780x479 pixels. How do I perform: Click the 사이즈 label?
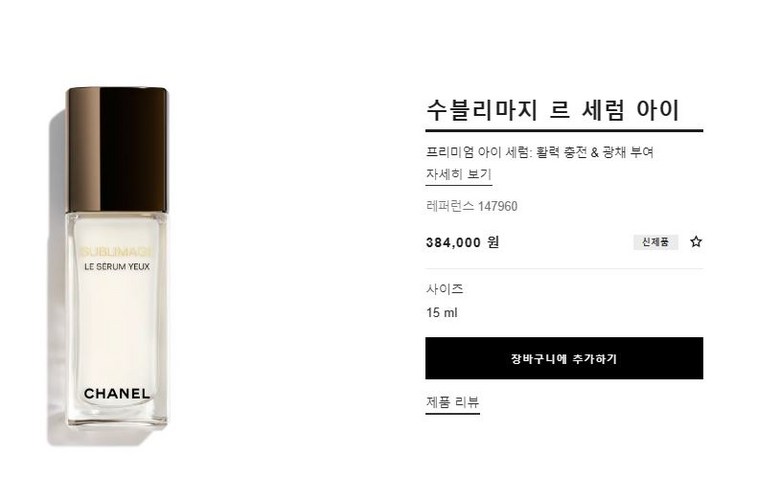pos(445,289)
